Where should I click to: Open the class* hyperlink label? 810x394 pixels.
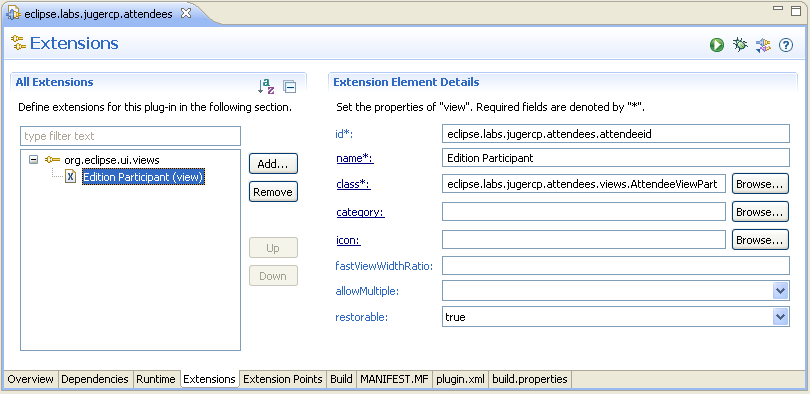pos(353,184)
